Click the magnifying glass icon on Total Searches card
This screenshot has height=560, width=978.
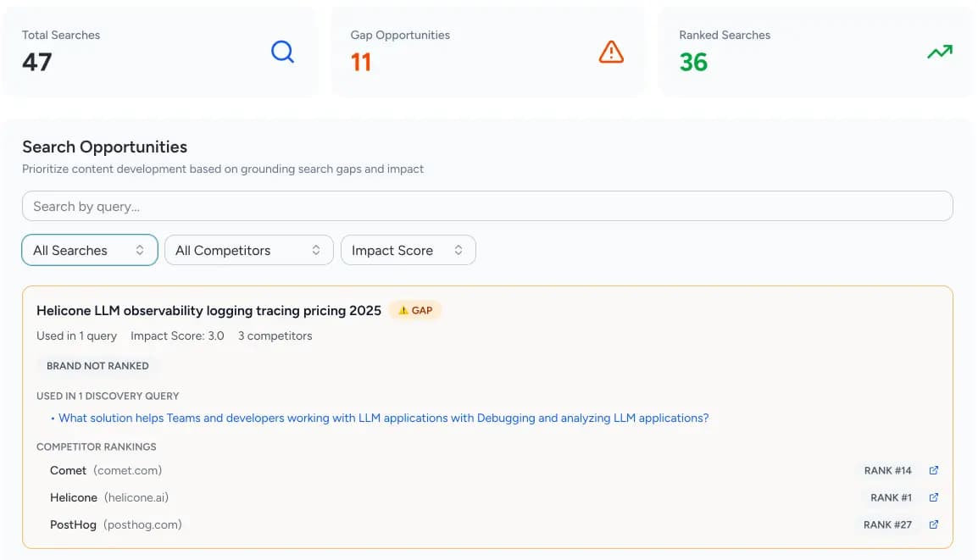pyautogui.click(x=282, y=52)
